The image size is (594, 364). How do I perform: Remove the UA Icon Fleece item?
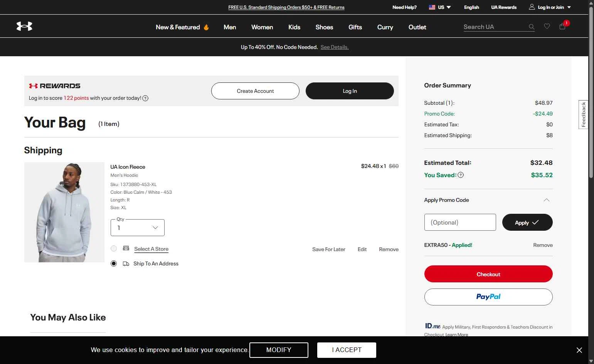[x=389, y=249]
